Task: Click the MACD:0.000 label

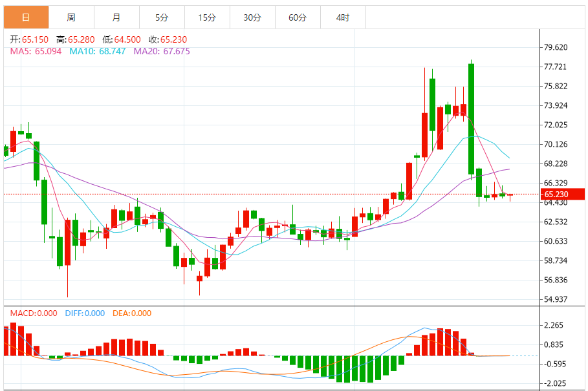Action: [34, 313]
